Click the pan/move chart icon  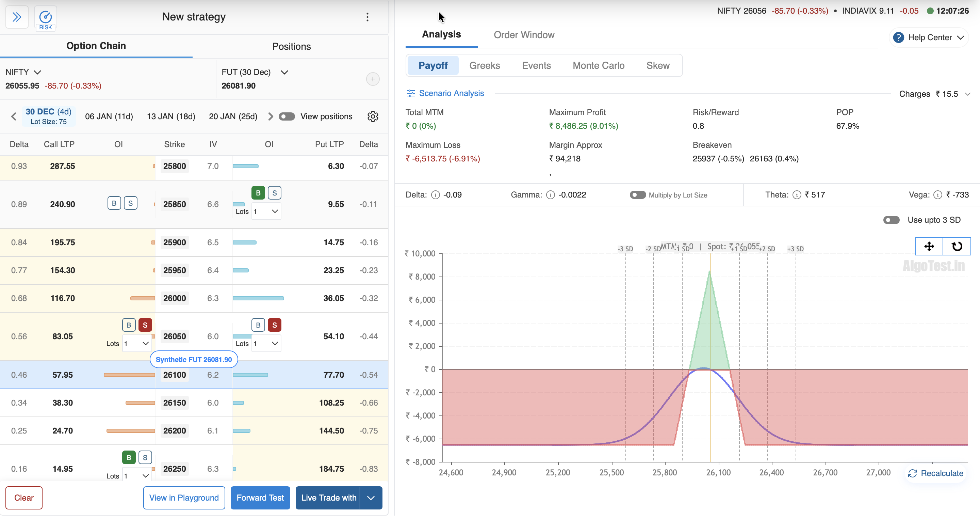tap(929, 246)
